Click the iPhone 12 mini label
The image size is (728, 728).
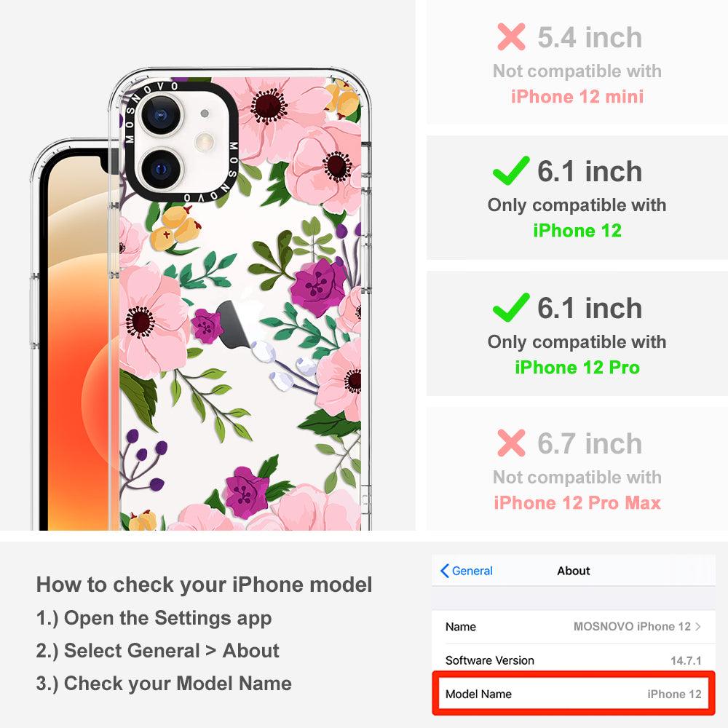577,97
